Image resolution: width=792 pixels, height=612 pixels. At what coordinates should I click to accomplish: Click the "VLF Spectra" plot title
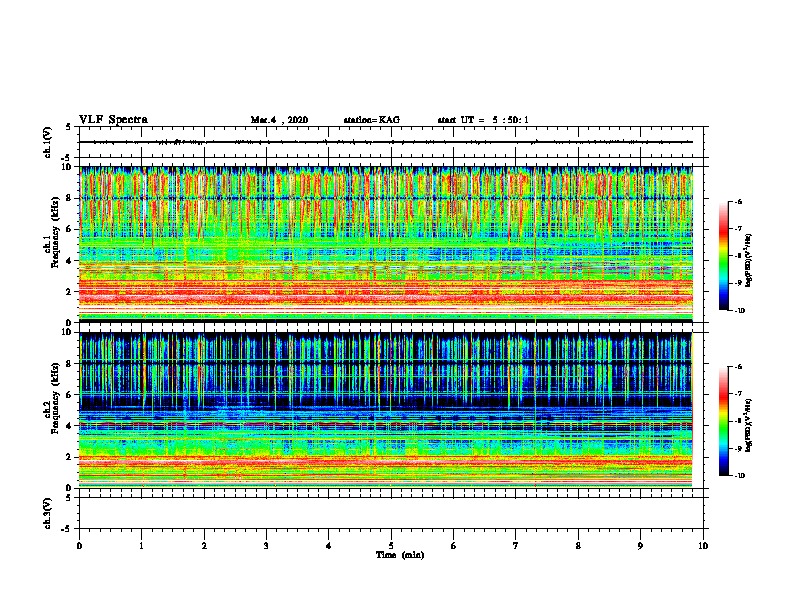113,120
